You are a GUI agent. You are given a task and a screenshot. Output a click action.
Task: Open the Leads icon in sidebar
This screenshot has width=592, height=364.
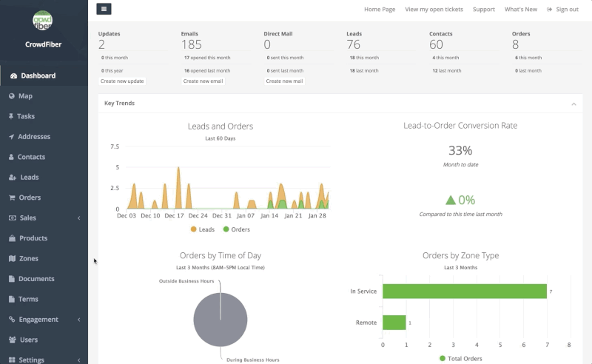[x=13, y=178]
